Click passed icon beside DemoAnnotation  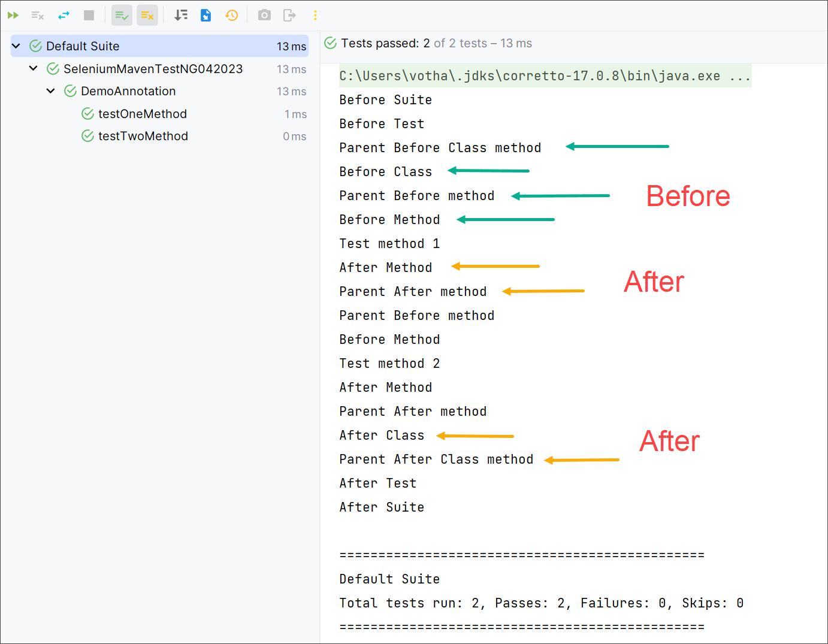pos(70,91)
